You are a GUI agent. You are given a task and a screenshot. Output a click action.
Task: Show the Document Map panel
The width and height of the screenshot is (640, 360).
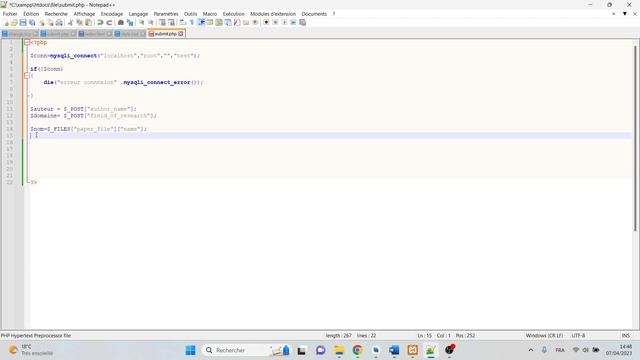coord(219,22)
